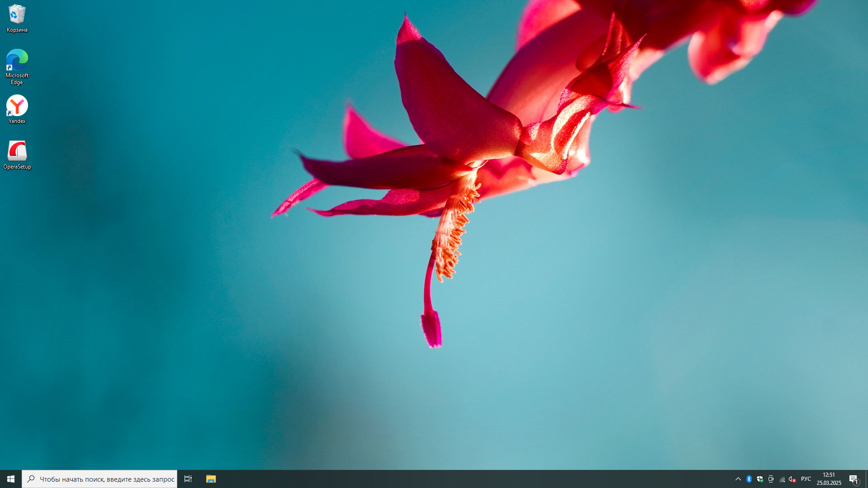This screenshot has height=488, width=868.
Task: Open the Windows Security shield tray icon
Action: (x=760, y=479)
